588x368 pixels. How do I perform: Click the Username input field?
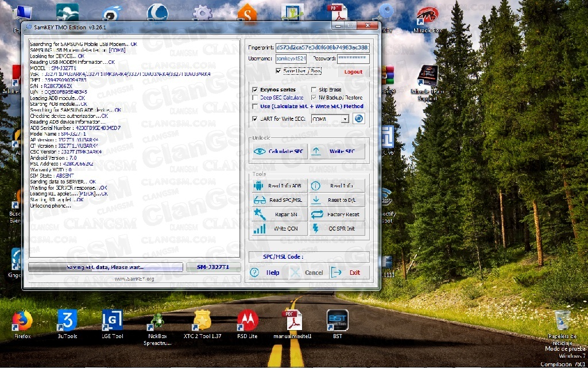(291, 59)
